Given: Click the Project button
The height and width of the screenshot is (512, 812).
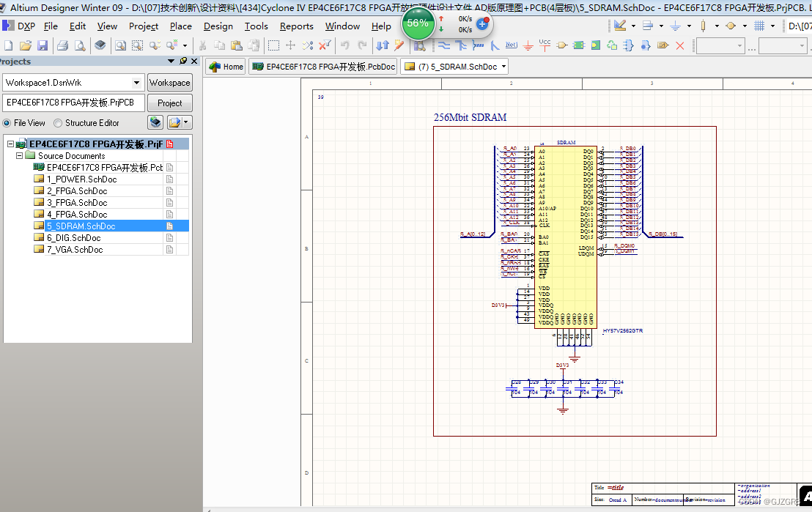Looking at the screenshot, I should [x=169, y=103].
